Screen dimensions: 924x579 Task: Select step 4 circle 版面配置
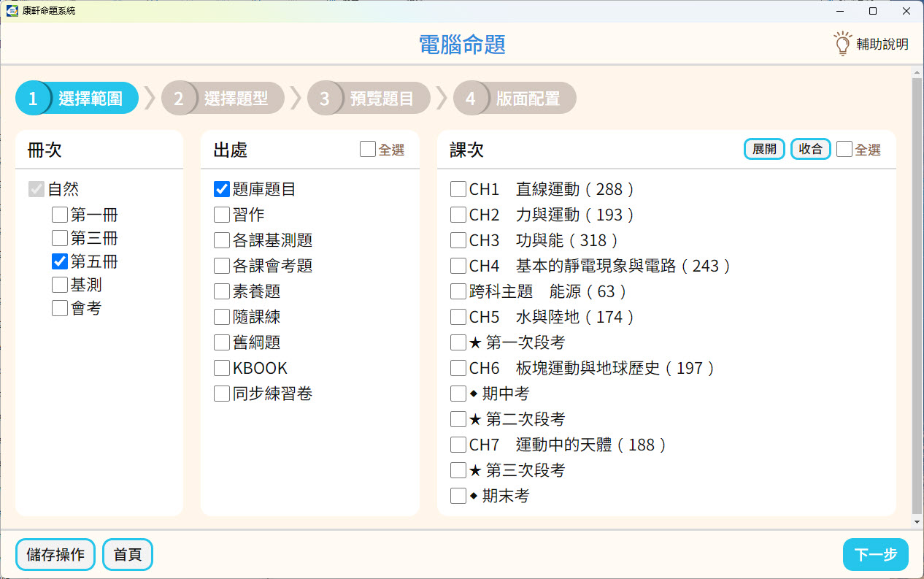point(471,99)
